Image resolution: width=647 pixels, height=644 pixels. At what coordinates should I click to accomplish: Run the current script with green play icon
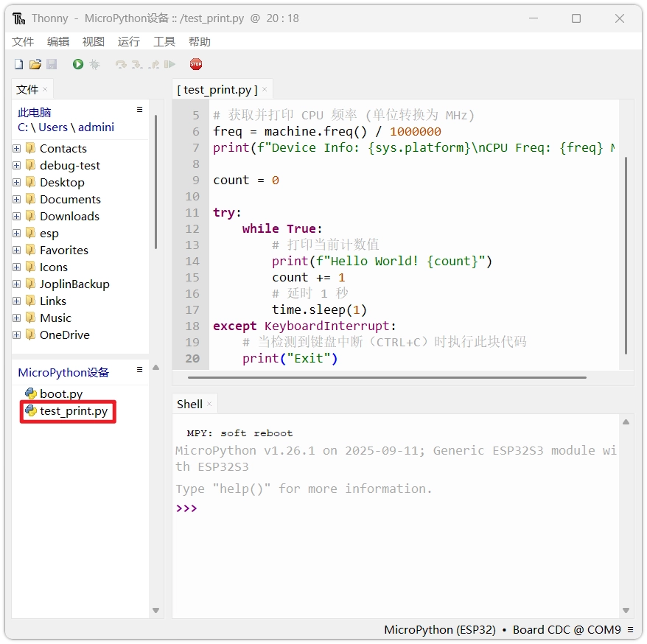pyautogui.click(x=78, y=65)
